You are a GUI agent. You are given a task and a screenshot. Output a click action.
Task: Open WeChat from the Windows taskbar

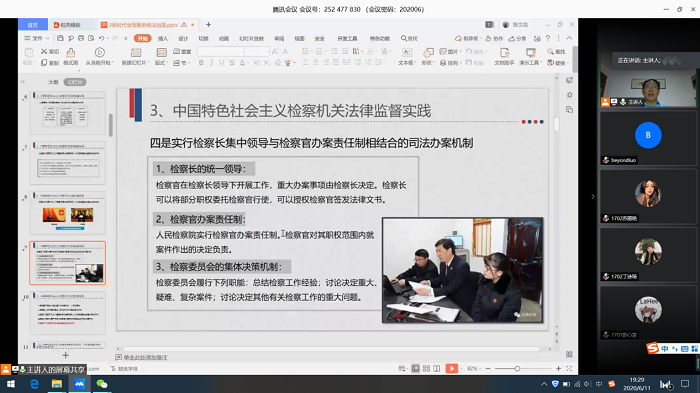pos(102,384)
